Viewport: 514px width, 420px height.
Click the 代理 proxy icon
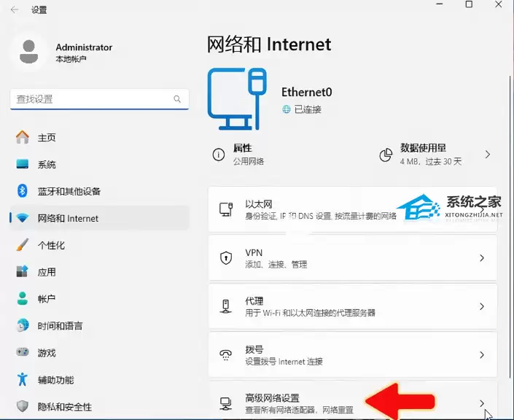point(226,306)
